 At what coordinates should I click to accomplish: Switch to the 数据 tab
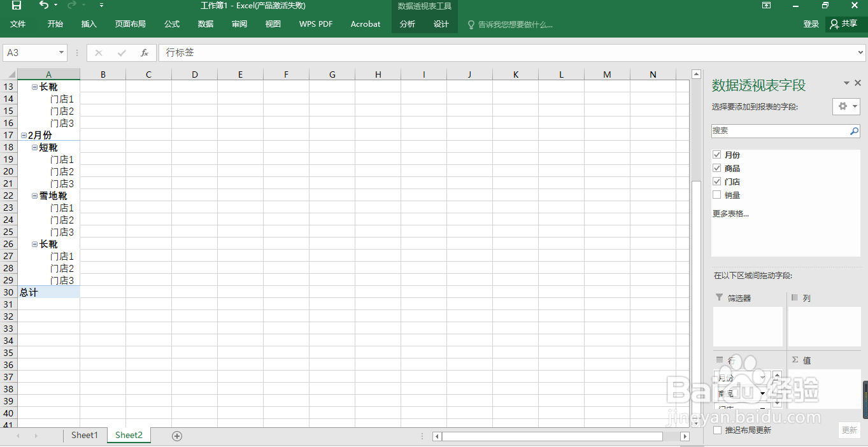point(206,24)
